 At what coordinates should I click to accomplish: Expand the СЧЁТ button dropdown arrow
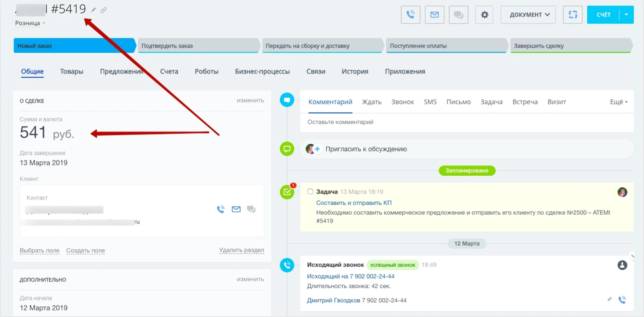(626, 15)
